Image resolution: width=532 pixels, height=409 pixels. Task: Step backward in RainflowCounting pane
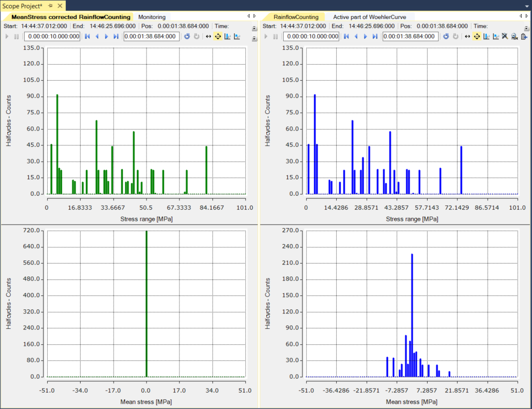pyautogui.click(x=356, y=36)
